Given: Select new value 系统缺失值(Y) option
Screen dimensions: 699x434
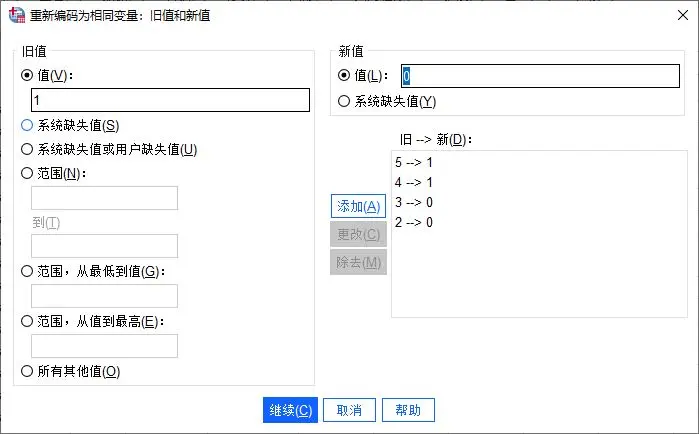Looking at the screenshot, I should [x=344, y=101].
